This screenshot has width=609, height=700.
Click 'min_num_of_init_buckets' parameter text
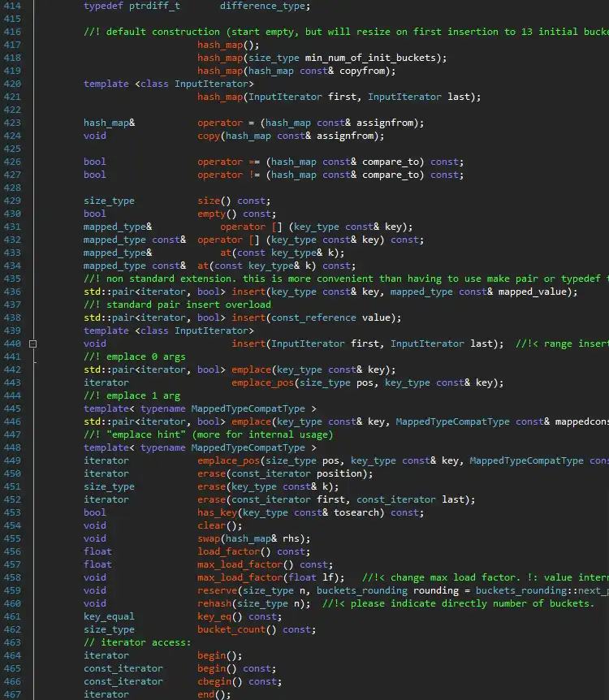click(370, 58)
